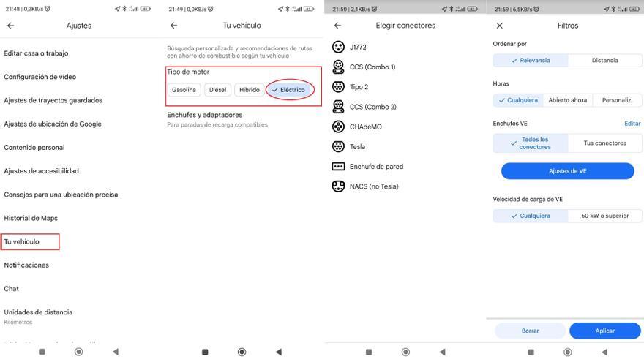Open Ajustes de trayectos guardados
Viewport: 644px width, 362px height.
coord(53,100)
